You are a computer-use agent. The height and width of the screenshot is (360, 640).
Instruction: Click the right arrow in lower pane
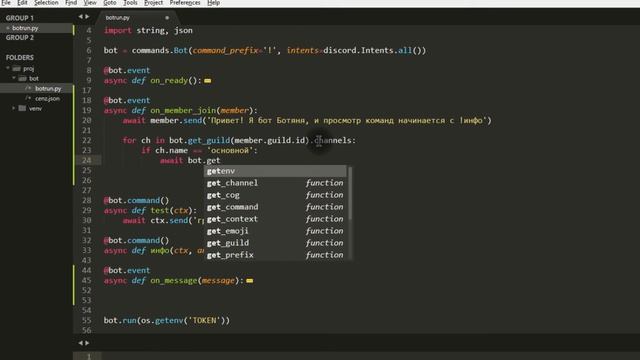pyautogui.click(x=87, y=343)
